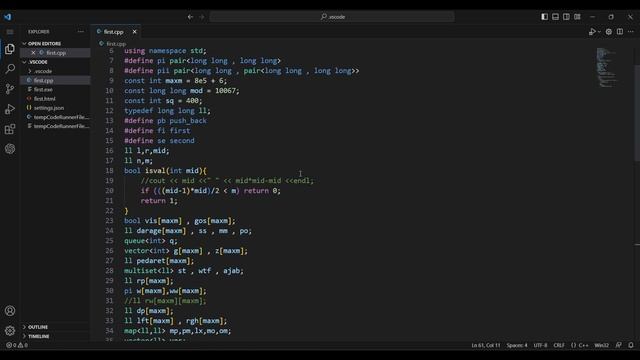Click the line 'typedef long long ll;'
Image resolution: width=640 pixels, height=360 pixels.
click(167, 111)
